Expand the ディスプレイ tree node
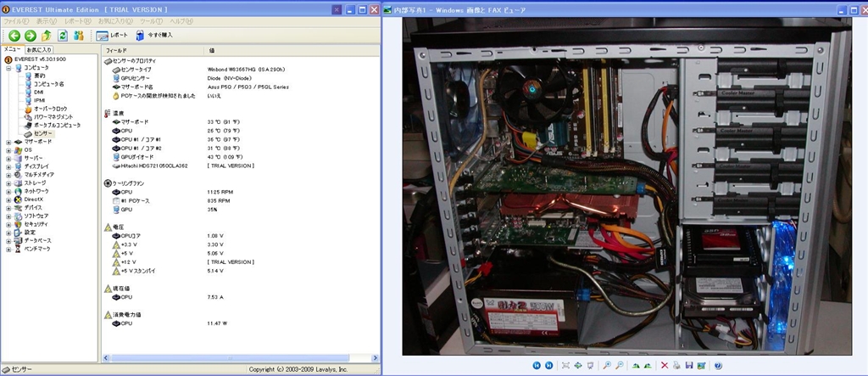 point(8,166)
